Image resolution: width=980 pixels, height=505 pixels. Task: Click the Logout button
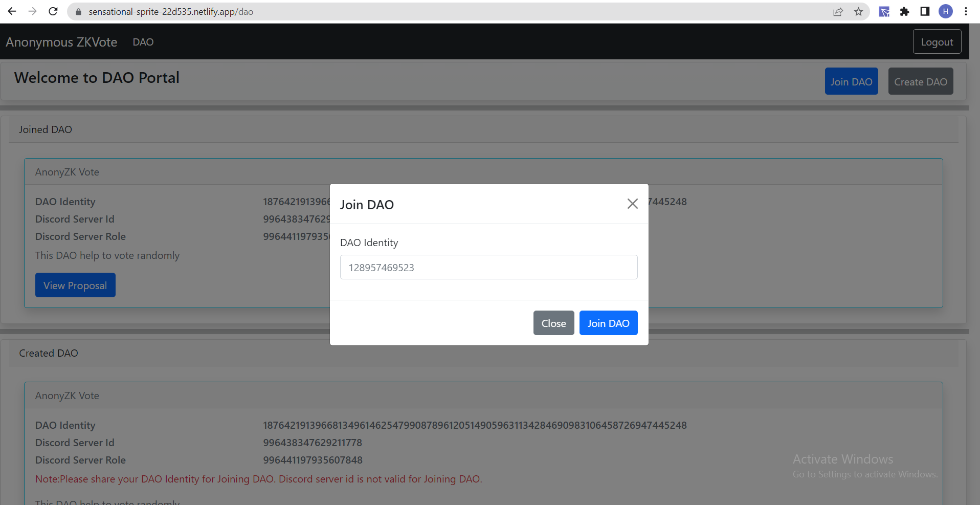click(x=937, y=41)
